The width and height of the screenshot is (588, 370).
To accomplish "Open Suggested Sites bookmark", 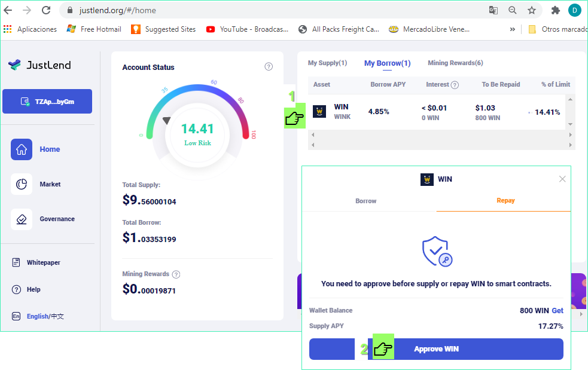I will click(163, 29).
